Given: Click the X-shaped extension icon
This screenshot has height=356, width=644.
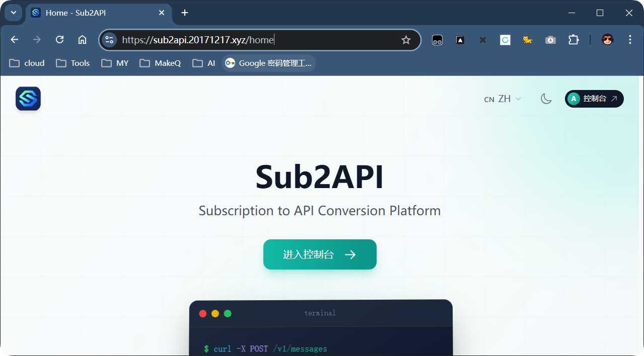Looking at the screenshot, I should click(483, 40).
